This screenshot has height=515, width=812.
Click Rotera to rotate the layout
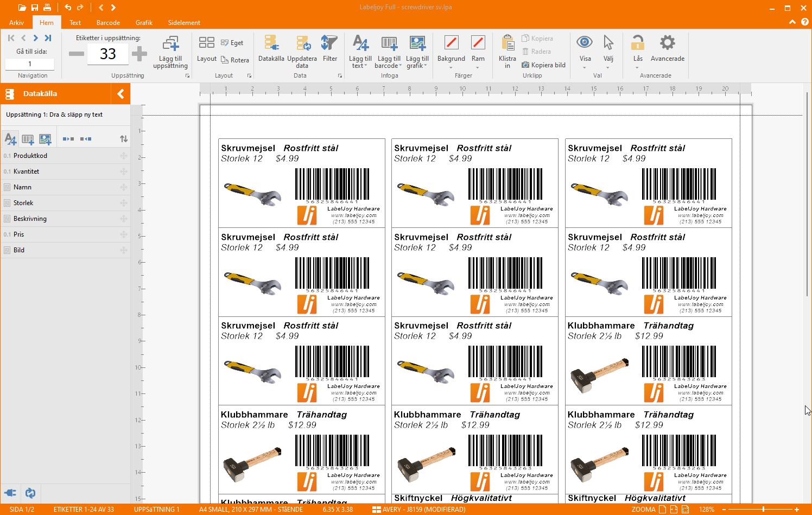tap(234, 60)
